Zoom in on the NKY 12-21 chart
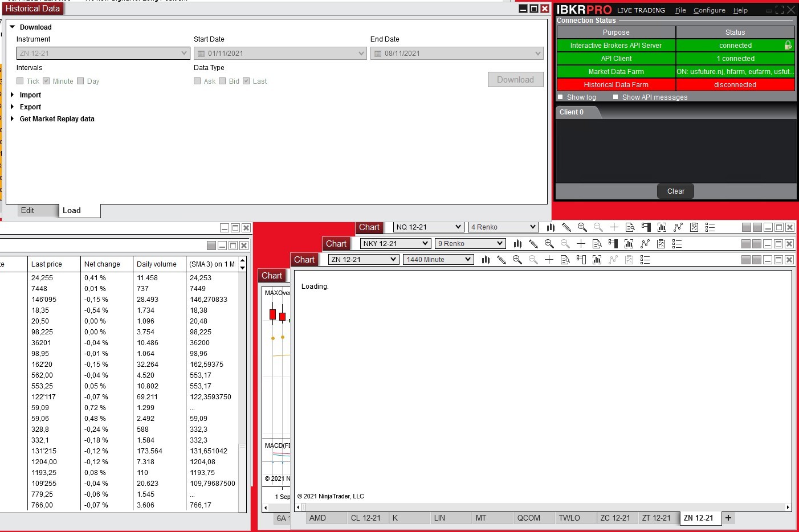The width and height of the screenshot is (799, 532). [x=549, y=244]
